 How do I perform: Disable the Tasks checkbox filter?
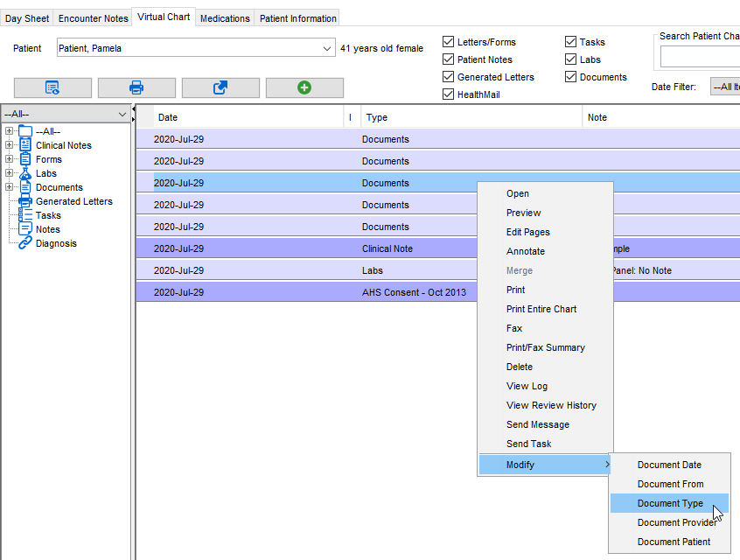(570, 42)
